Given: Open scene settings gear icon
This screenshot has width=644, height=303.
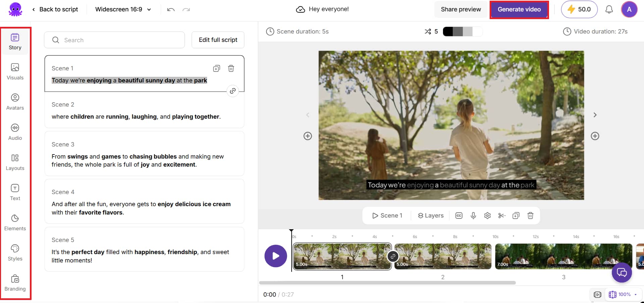Looking at the screenshot, I should [x=488, y=216].
